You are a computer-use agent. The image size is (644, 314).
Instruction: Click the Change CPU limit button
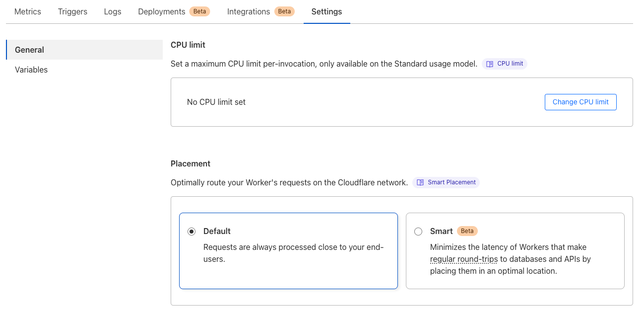(580, 102)
